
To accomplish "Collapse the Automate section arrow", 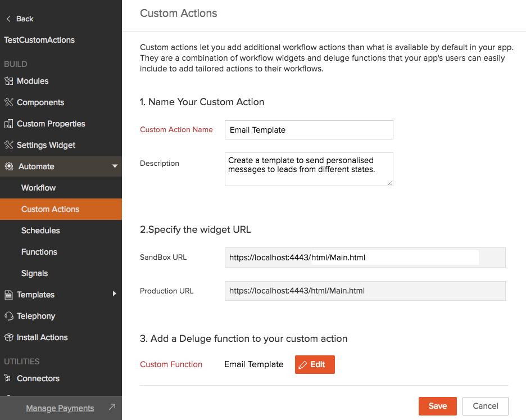I will [x=115, y=166].
